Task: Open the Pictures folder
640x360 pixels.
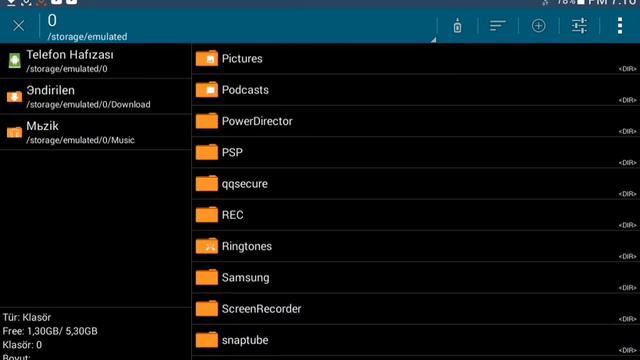Action: point(416,59)
